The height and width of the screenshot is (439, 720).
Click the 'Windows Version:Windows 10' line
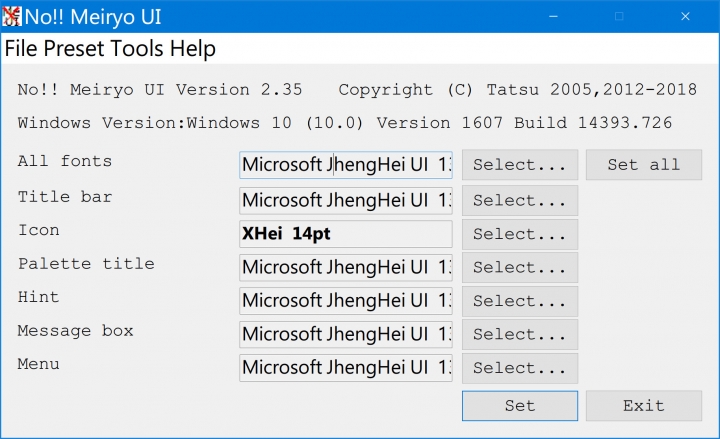click(x=345, y=123)
